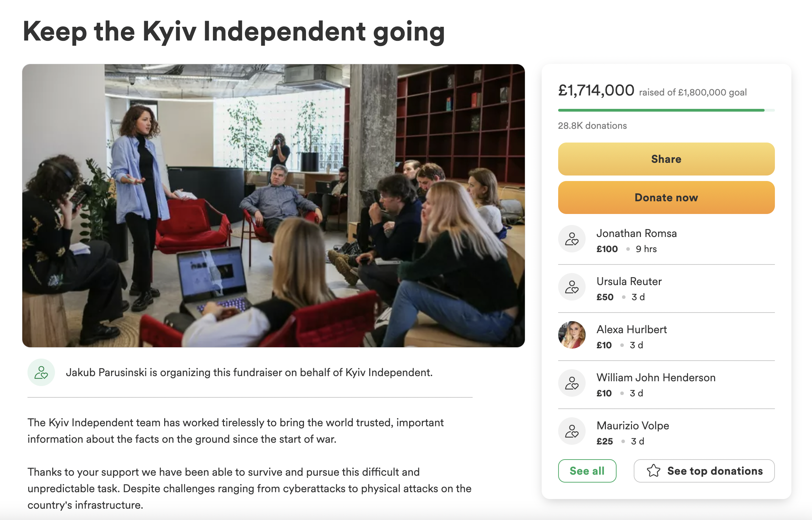The height and width of the screenshot is (520, 812).
Task: Click William John Henderson's donor avatar icon
Action: [572, 383]
